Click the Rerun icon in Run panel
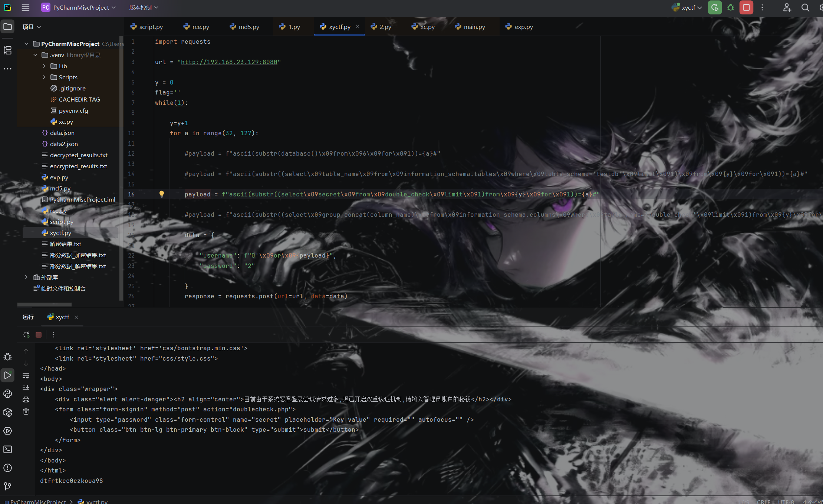Image resolution: width=823 pixels, height=504 pixels. coord(26,335)
